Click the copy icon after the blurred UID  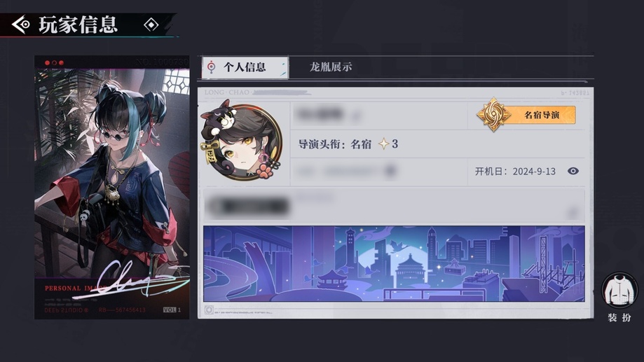390,171
